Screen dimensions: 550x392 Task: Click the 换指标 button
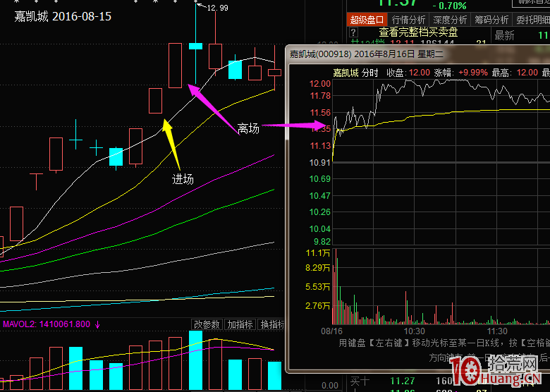click(x=271, y=324)
